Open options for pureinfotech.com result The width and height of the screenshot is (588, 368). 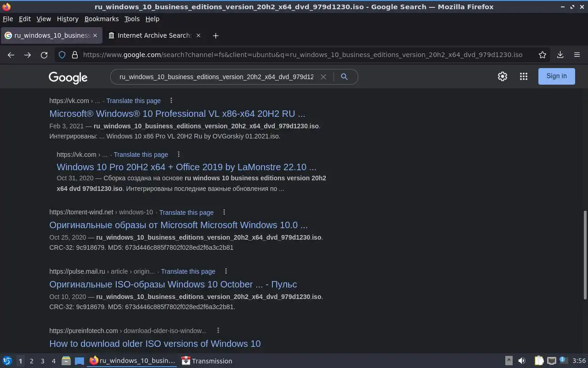[x=218, y=330]
